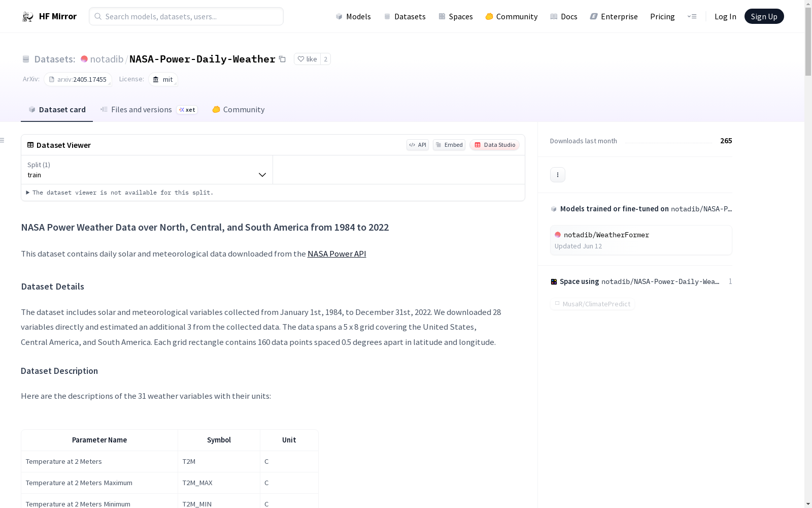The image size is (812, 508).
Task: Click the 'T2M' symbol cell
Action: coord(219,461)
